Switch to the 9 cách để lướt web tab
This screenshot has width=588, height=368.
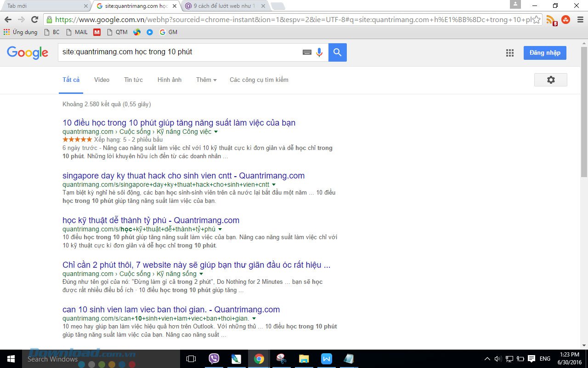[x=225, y=6]
